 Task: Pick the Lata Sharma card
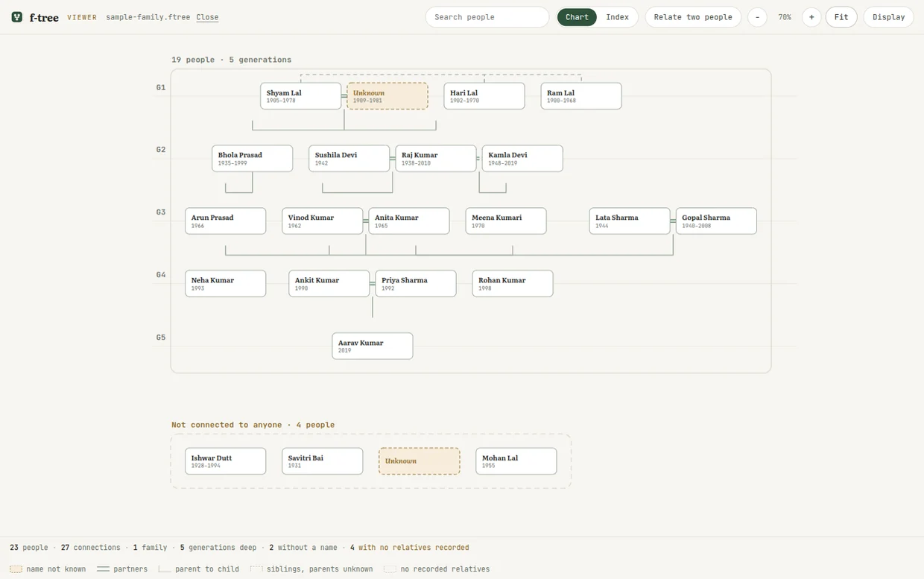(630, 221)
